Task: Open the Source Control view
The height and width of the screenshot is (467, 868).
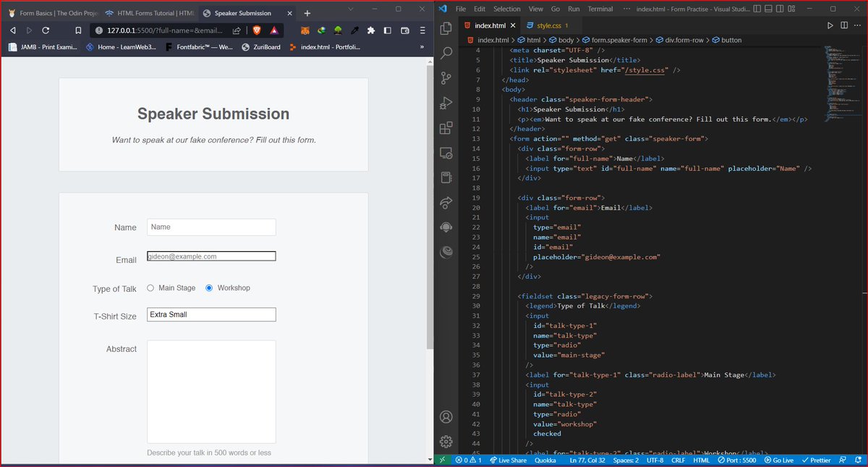Action: (x=446, y=78)
